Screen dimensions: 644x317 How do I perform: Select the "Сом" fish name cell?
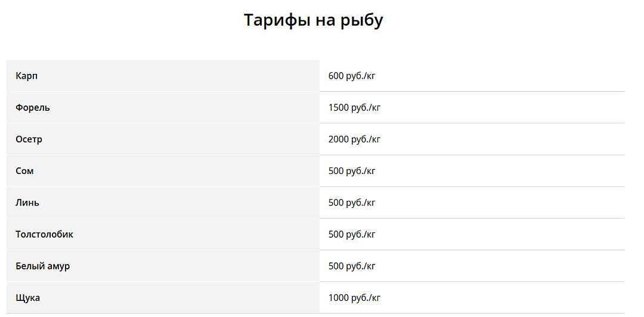[x=25, y=171]
